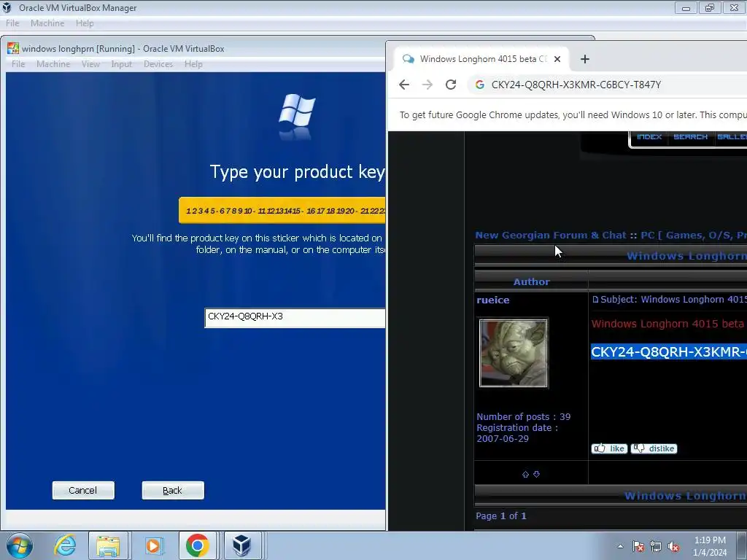Click the Page 1 of 1 text

tap(501, 516)
